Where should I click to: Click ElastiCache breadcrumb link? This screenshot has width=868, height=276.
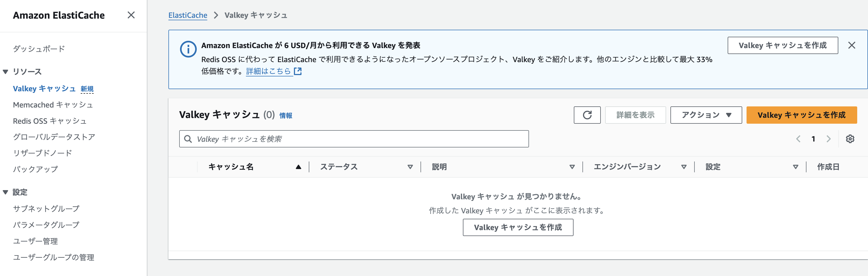click(188, 15)
